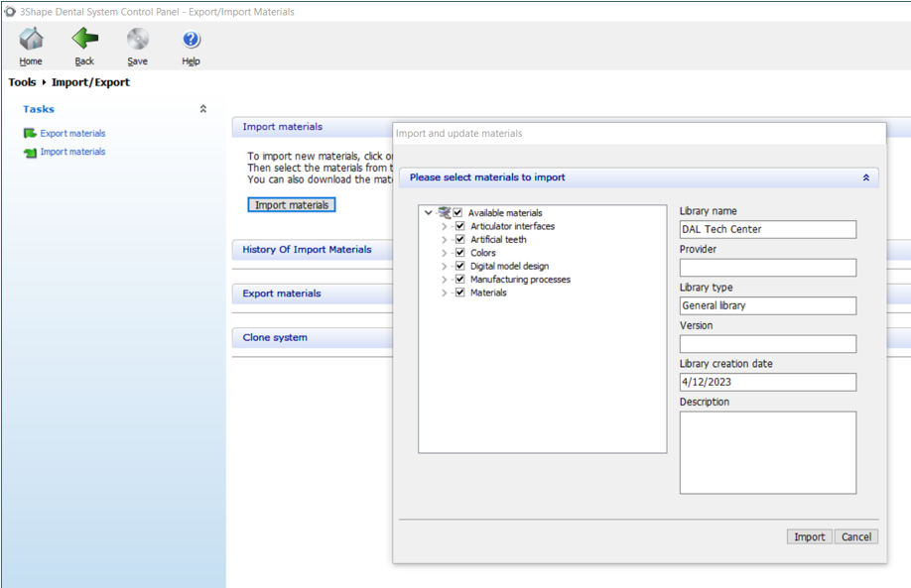Open the Export materials task link

[x=72, y=134]
